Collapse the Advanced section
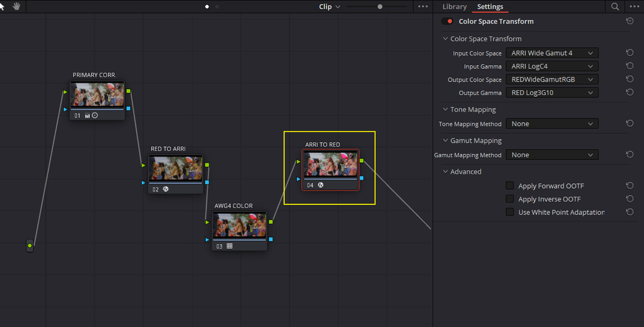644x327 pixels. pyautogui.click(x=445, y=172)
